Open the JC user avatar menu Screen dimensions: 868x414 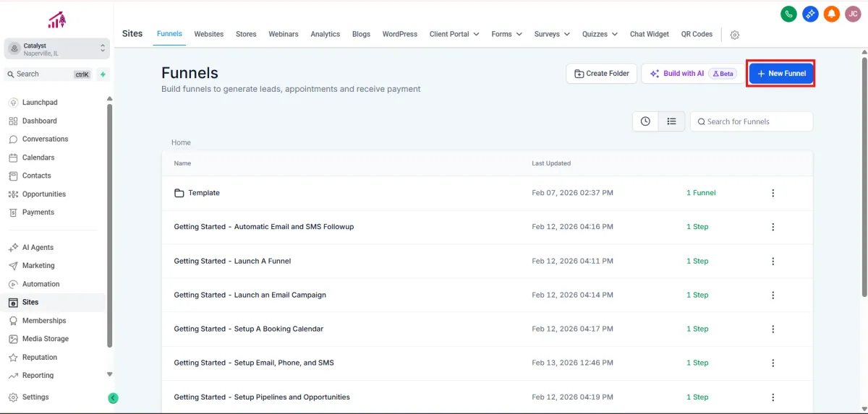coord(853,14)
